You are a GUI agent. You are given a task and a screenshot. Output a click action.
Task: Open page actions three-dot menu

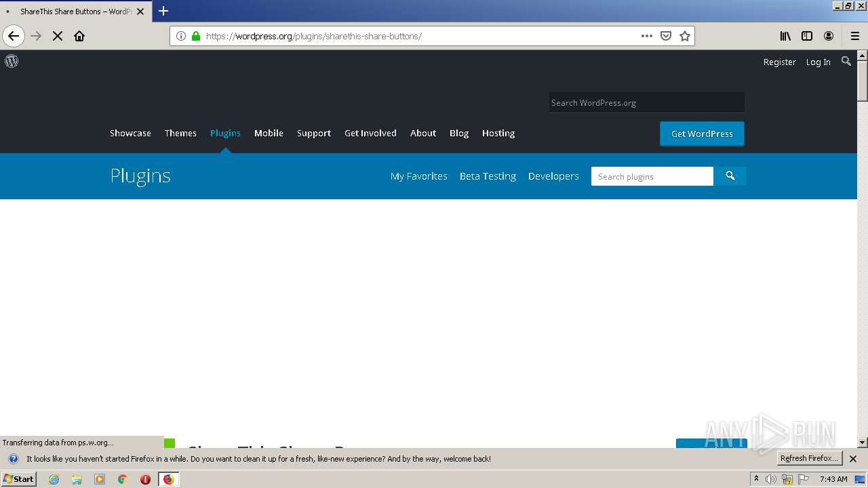647,36
